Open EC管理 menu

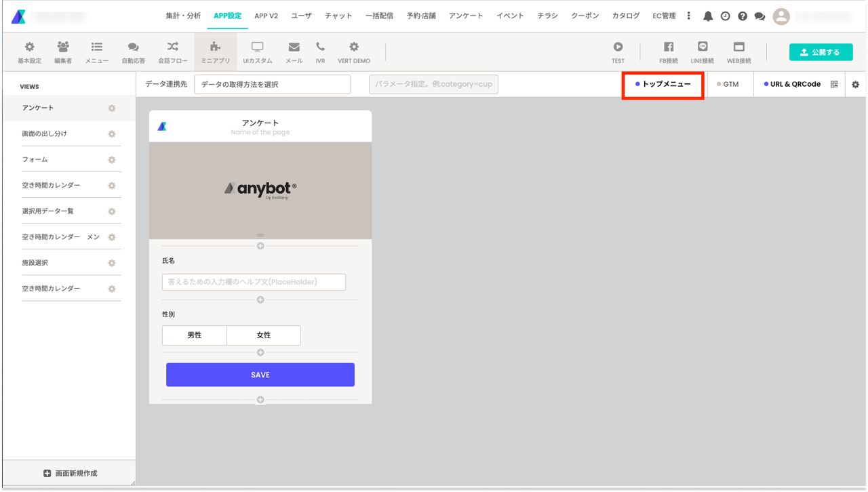(664, 16)
